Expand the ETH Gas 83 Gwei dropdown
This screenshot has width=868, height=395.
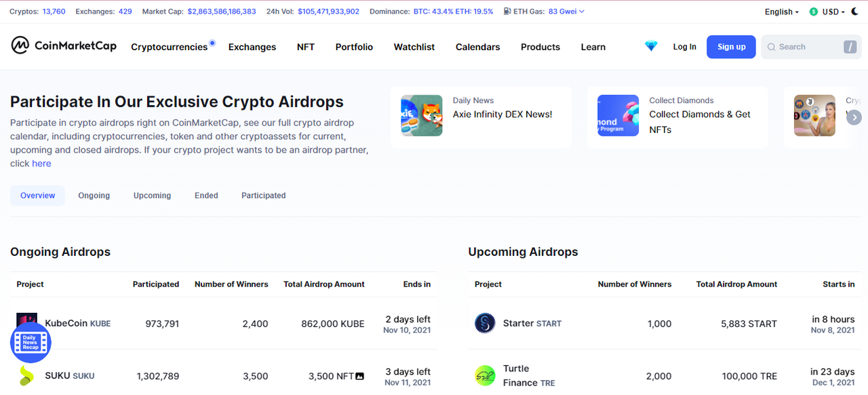click(x=566, y=12)
